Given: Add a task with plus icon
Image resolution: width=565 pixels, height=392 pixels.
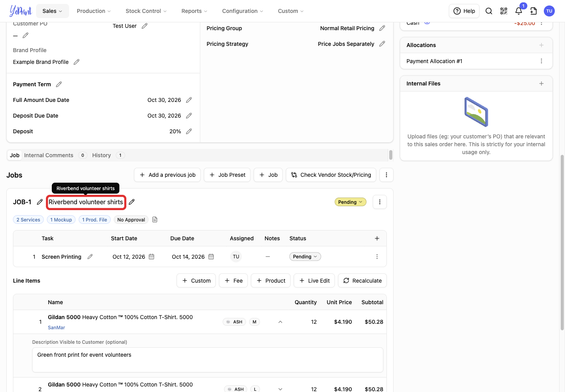Looking at the screenshot, I should [377, 238].
